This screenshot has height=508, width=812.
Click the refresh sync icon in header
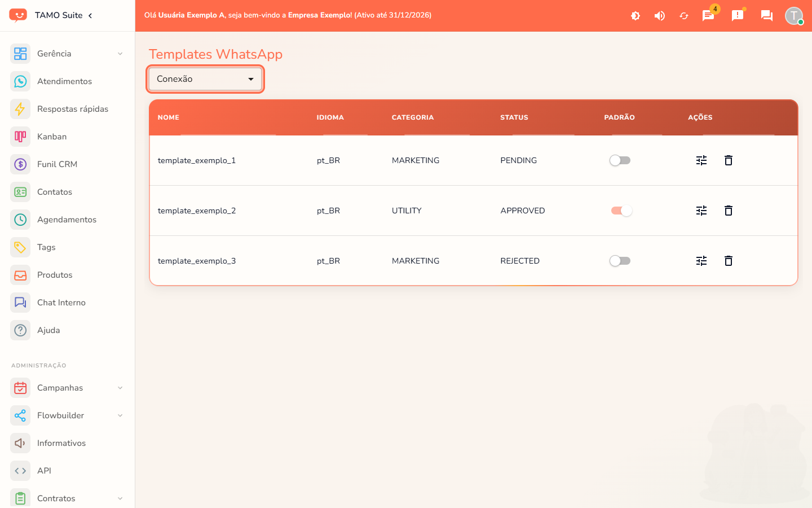[684, 16]
